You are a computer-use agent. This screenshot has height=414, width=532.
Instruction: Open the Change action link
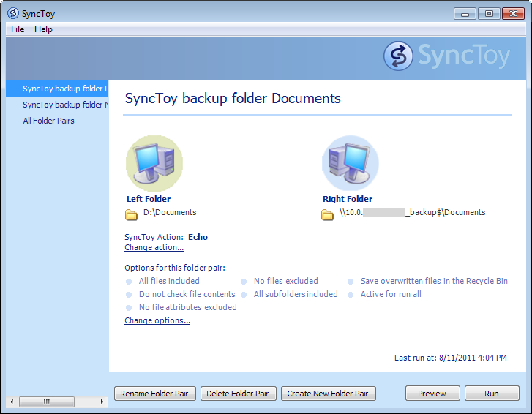[154, 247]
